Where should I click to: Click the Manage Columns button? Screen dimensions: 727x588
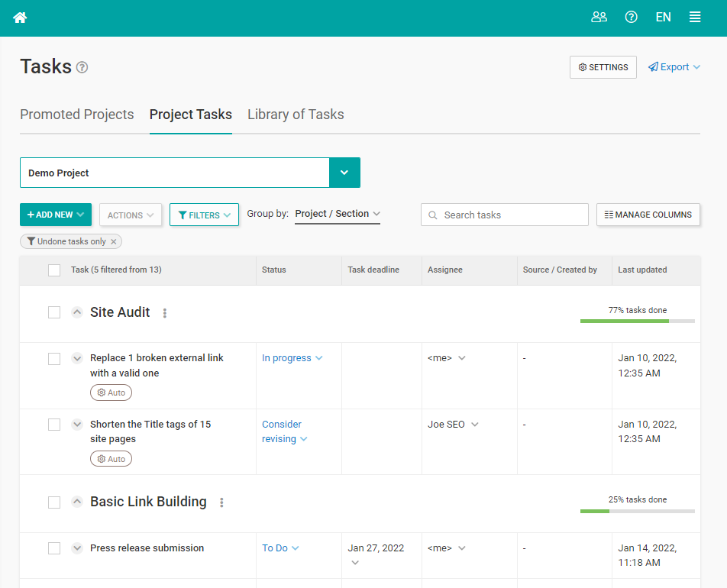click(x=648, y=215)
